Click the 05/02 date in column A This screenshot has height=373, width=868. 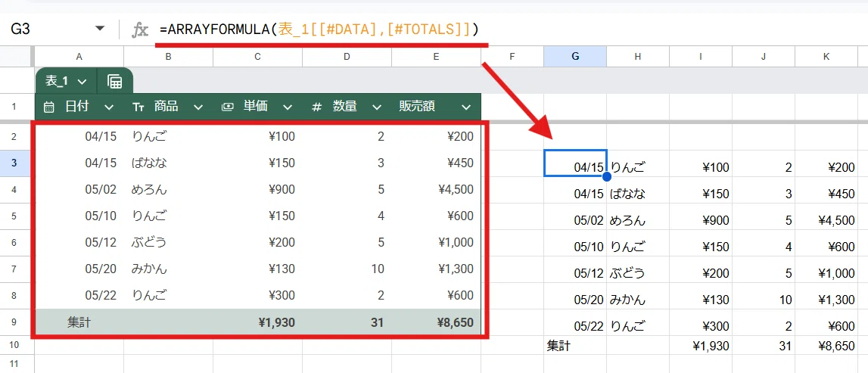click(101, 190)
